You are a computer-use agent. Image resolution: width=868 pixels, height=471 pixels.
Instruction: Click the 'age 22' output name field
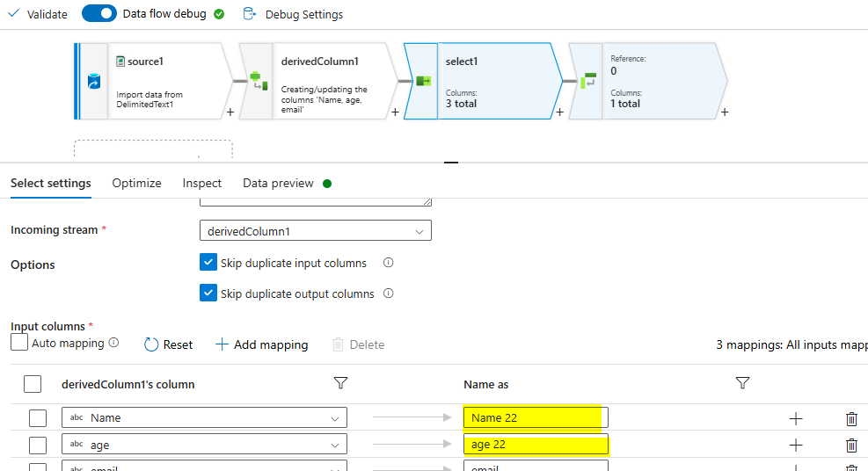[x=536, y=445]
